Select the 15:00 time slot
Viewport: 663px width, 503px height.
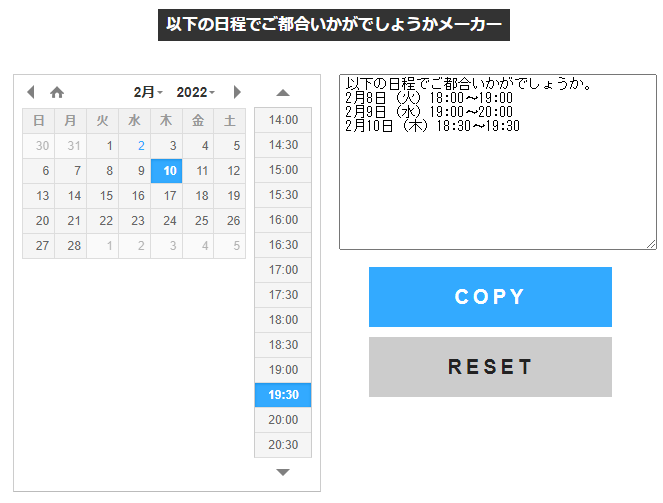tap(283, 170)
